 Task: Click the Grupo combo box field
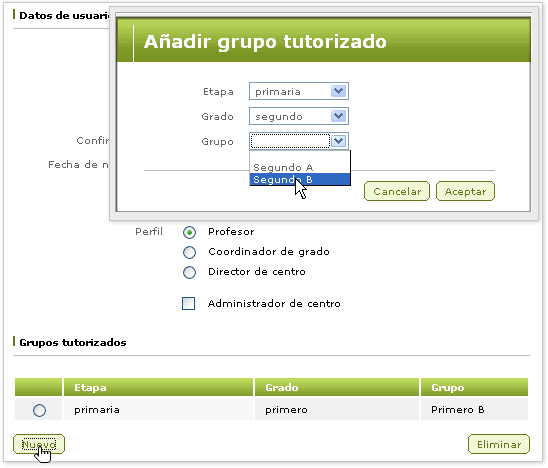(x=299, y=141)
